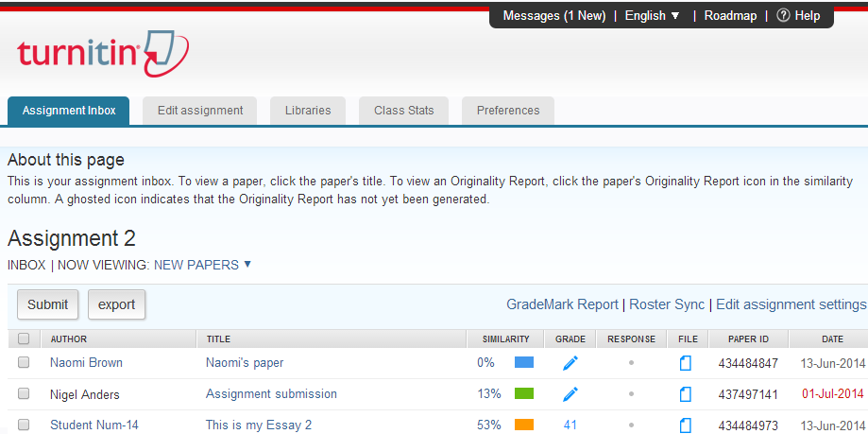Open Naomi Brown author link
This screenshot has height=434, width=868.
[x=86, y=362]
